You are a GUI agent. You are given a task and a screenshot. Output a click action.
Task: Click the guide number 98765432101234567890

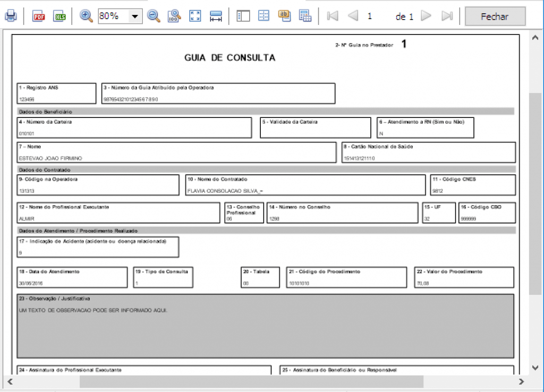[x=131, y=99]
